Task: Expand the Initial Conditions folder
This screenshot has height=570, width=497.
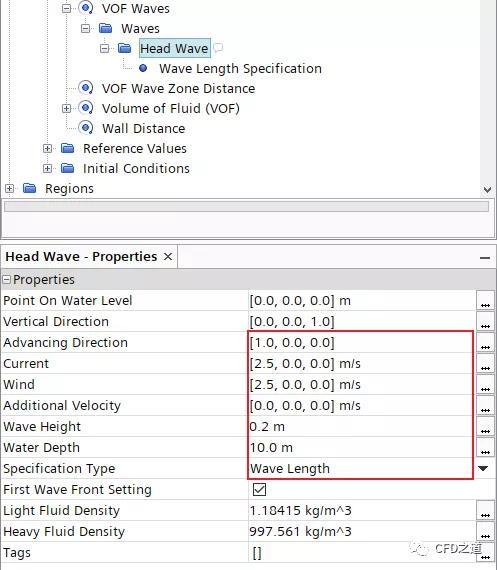Action: coord(47,168)
